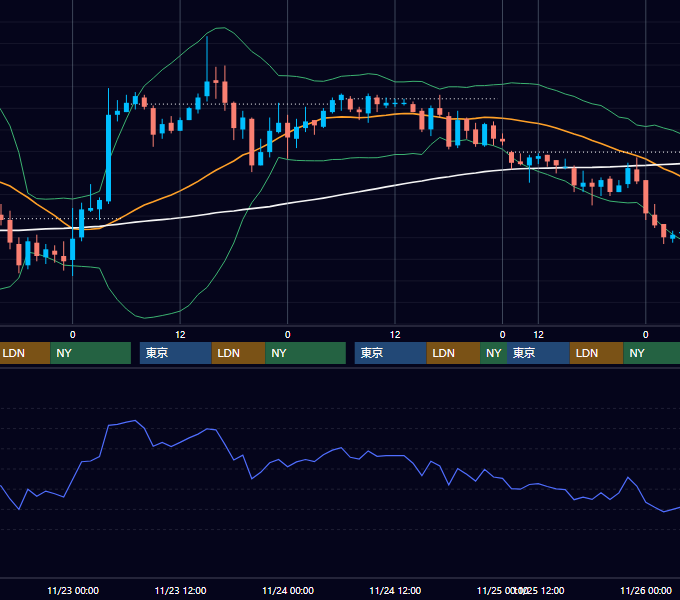Click the 11/23 12:00 date label
This screenshot has height=600, width=680.
(180, 590)
